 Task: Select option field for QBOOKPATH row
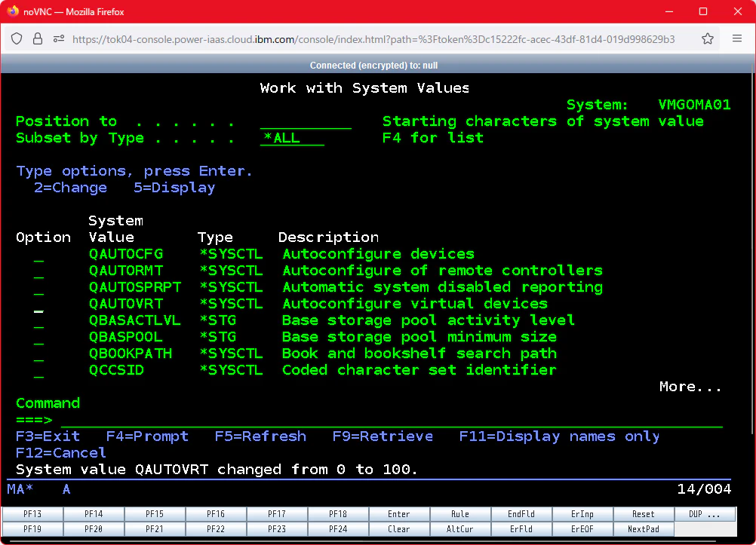point(39,354)
